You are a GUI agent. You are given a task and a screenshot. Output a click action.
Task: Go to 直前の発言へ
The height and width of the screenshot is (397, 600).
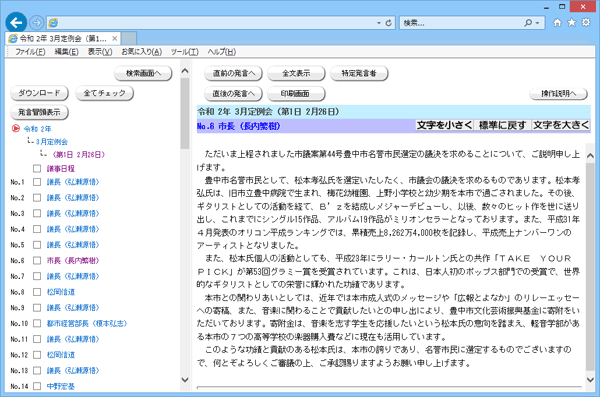[x=233, y=73]
